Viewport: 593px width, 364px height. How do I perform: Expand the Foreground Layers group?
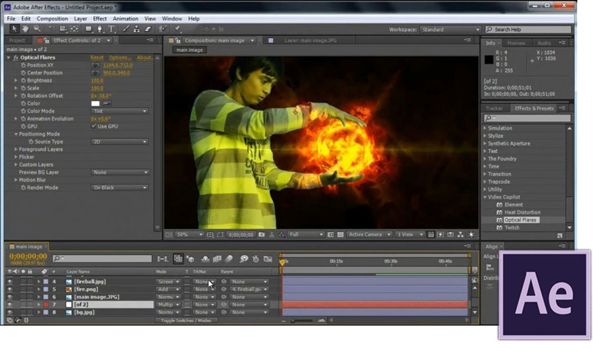(x=16, y=149)
